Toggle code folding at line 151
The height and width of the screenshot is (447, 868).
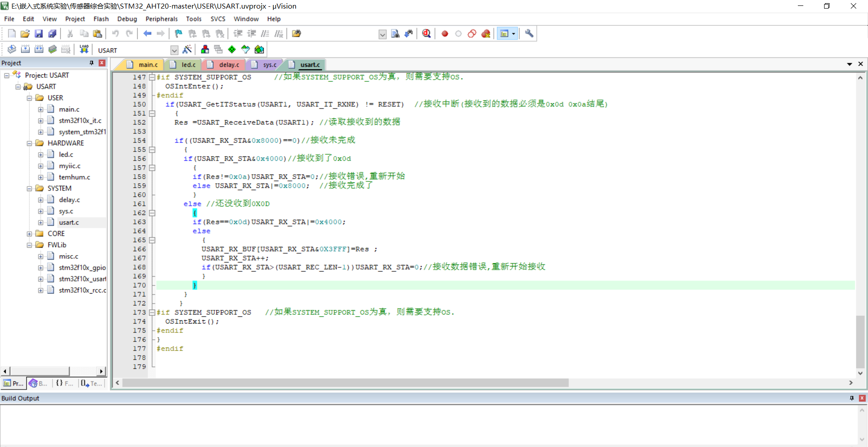(153, 114)
